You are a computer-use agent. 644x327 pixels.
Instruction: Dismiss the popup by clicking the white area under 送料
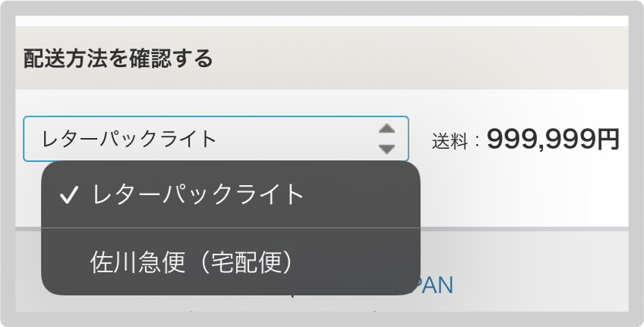524,193
